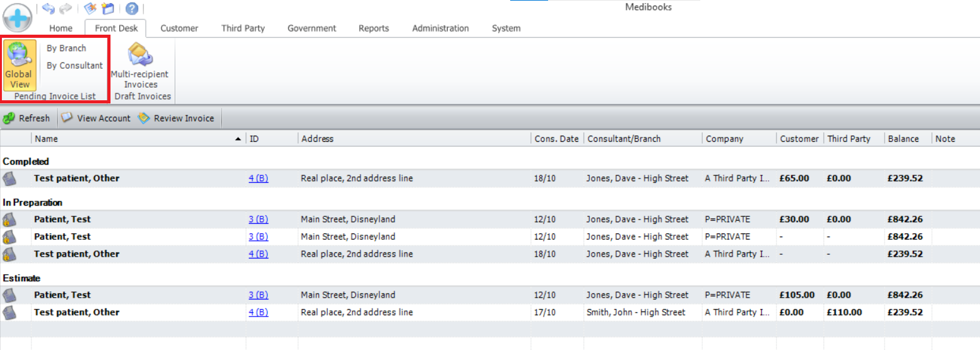980x350 pixels.
Task: Click Review Invoice in the toolbar
Action: pyautogui.click(x=176, y=118)
